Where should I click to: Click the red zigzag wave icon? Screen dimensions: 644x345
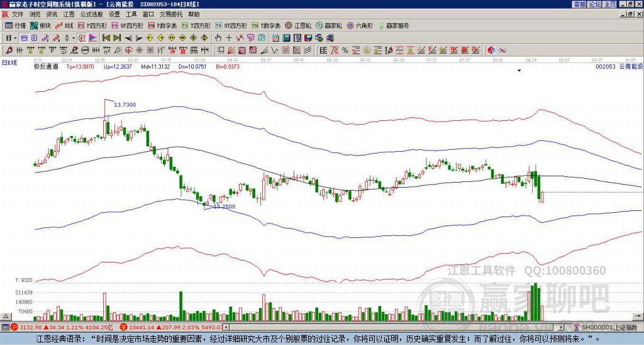pos(240,38)
